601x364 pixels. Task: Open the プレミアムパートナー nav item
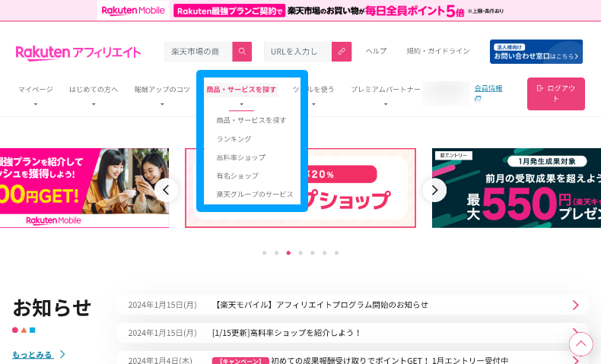(386, 90)
